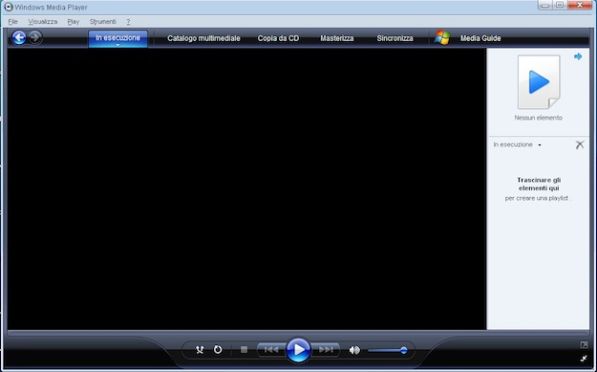Viewport: 597px width, 372px height.
Task: Click the blue arrow in playlist pane
Action: [578, 57]
